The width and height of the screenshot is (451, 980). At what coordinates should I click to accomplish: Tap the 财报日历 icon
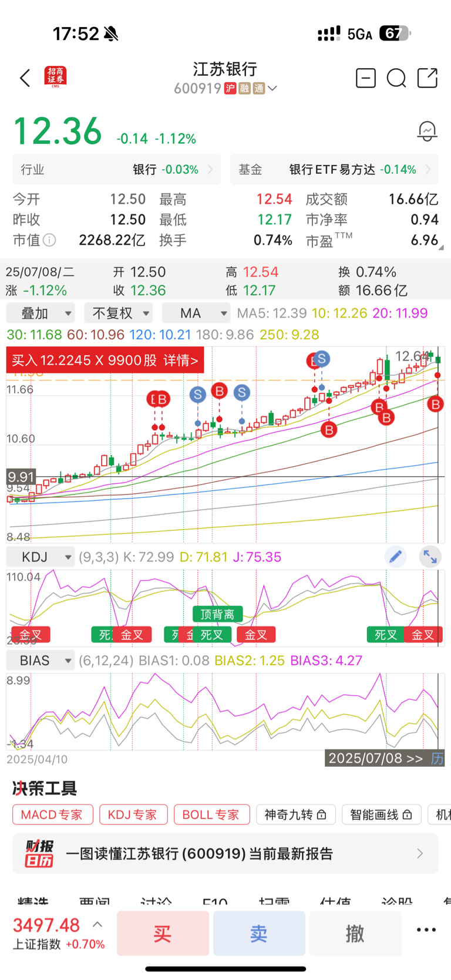click(39, 854)
